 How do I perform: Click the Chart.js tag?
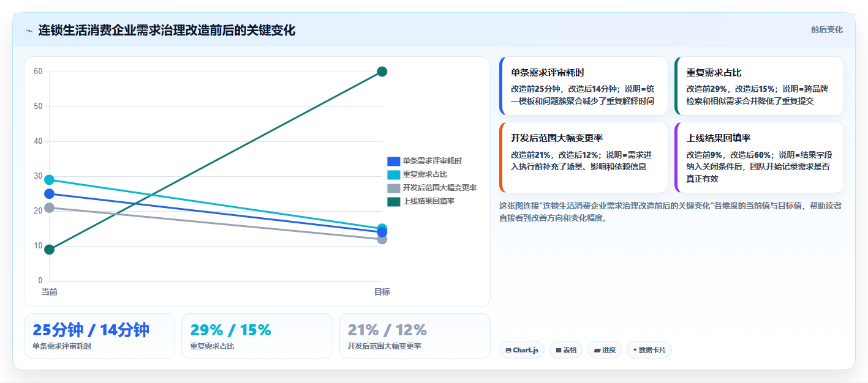coord(521,350)
